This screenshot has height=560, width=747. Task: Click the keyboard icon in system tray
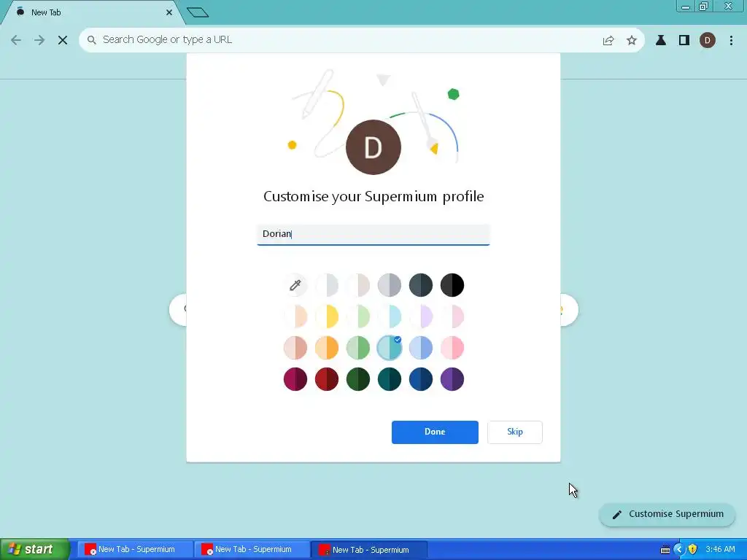tap(665, 550)
